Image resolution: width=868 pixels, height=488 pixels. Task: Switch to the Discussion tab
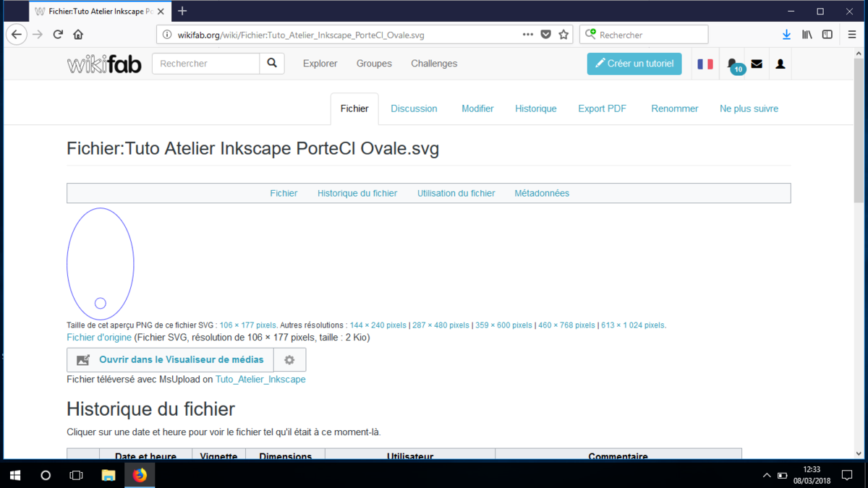pyautogui.click(x=414, y=108)
